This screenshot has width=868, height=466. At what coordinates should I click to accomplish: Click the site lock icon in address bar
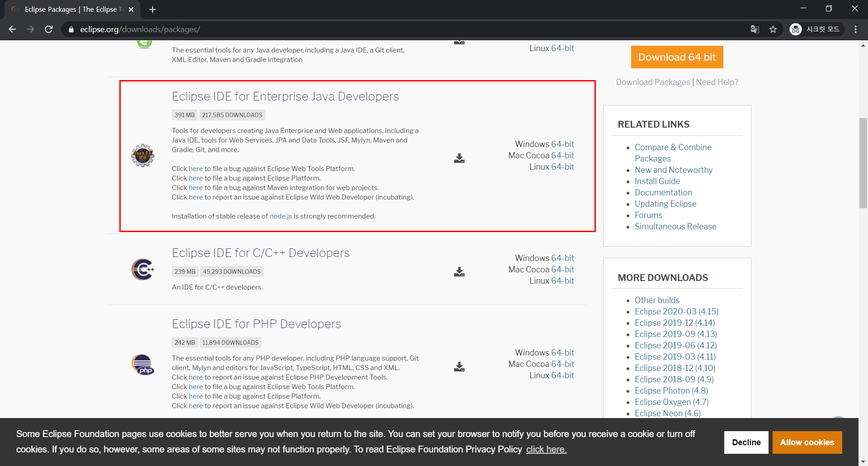71,29
